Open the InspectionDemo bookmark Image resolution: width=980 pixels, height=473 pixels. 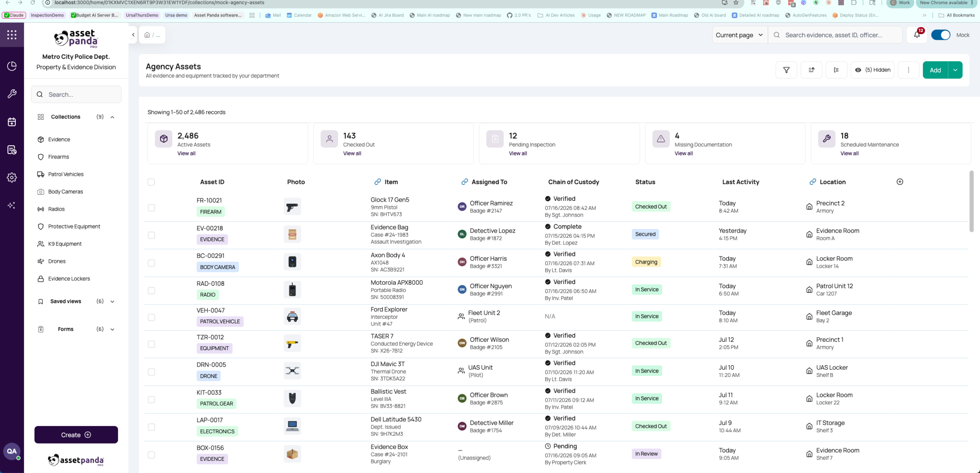pyautogui.click(x=47, y=15)
